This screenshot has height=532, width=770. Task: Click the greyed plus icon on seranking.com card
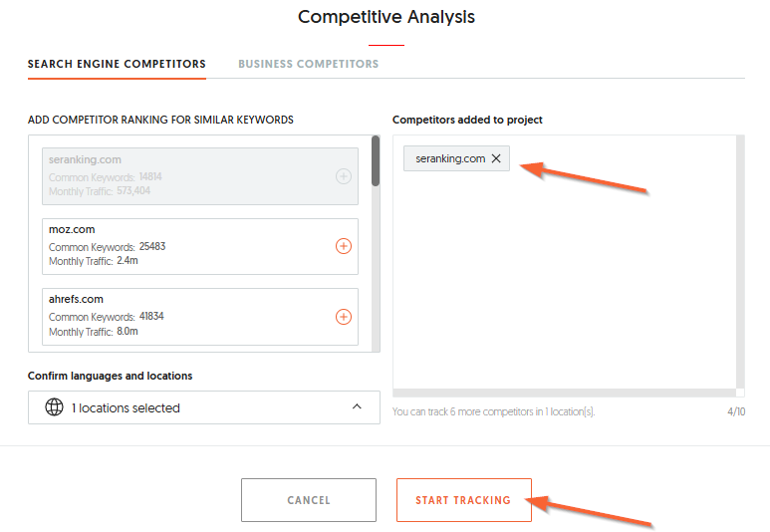click(x=344, y=176)
